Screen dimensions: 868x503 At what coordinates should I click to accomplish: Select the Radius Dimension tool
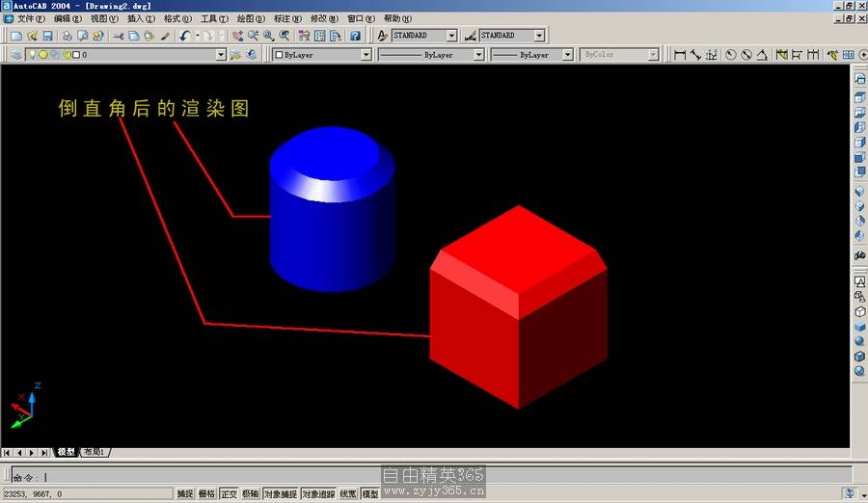[x=730, y=55]
